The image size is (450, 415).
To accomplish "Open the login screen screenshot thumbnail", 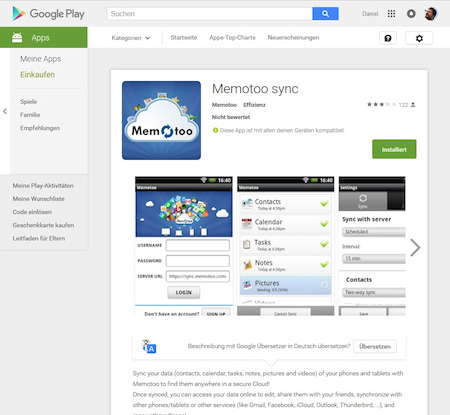I will 184,246.
